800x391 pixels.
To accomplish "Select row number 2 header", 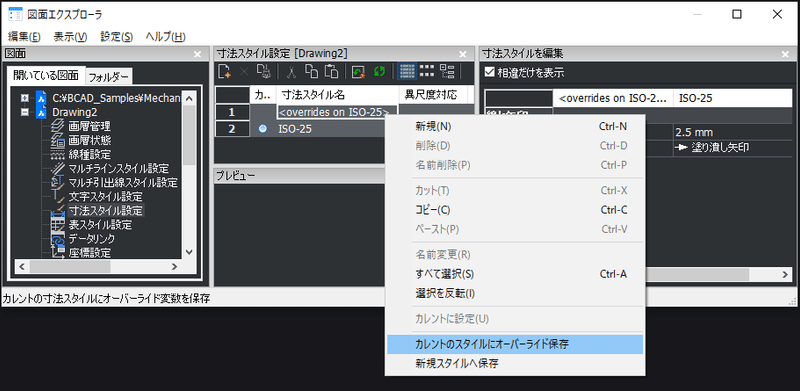I will 233,129.
